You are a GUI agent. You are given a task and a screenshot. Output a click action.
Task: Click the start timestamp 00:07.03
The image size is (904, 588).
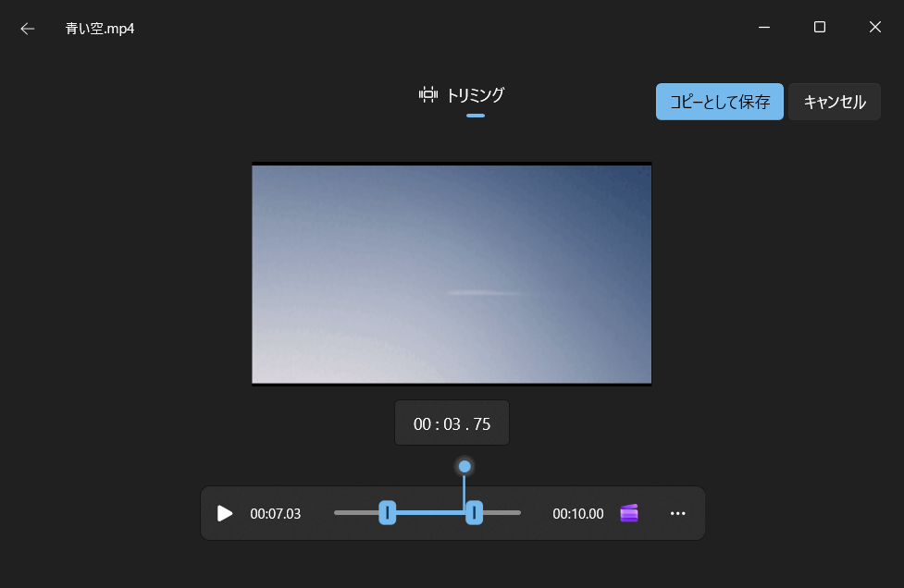point(275,513)
